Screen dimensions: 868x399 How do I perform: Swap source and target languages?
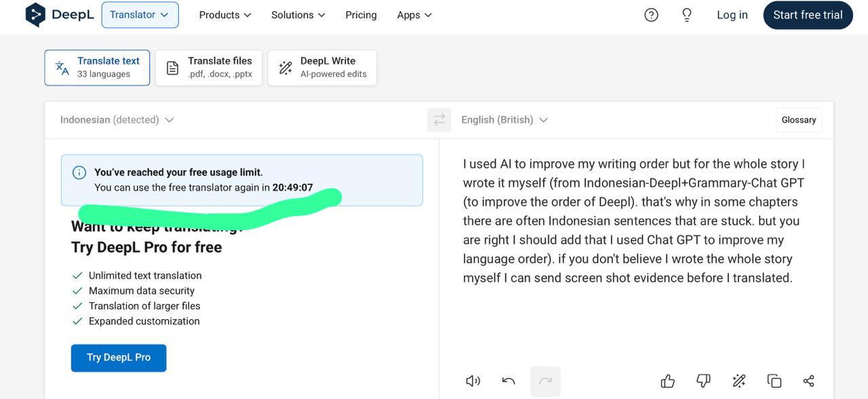click(x=439, y=120)
